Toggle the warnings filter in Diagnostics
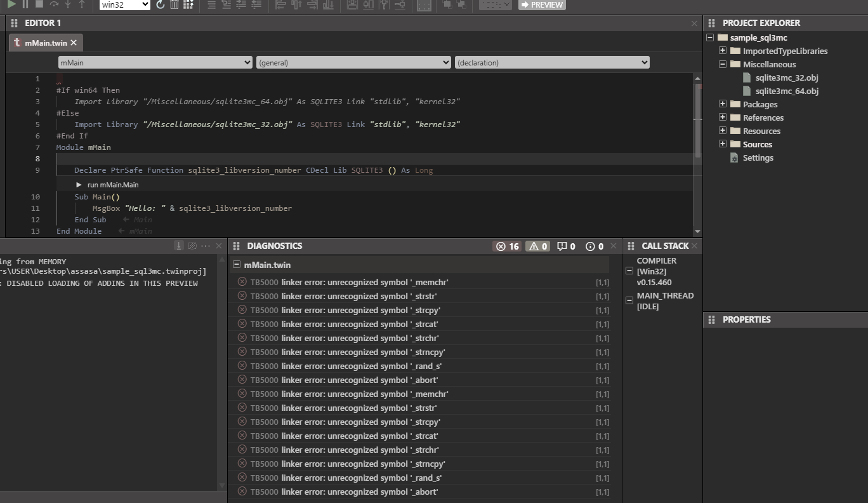The image size is (868, 503). pos(538,246)
